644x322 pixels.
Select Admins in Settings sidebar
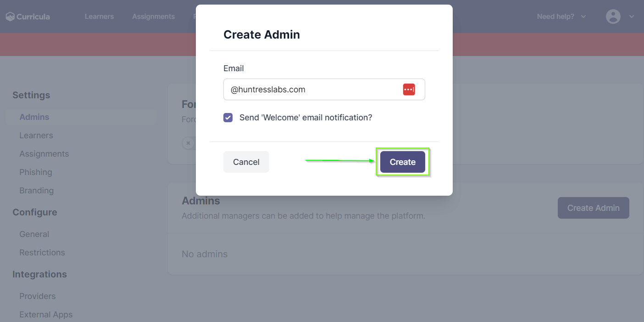point(34,117)
